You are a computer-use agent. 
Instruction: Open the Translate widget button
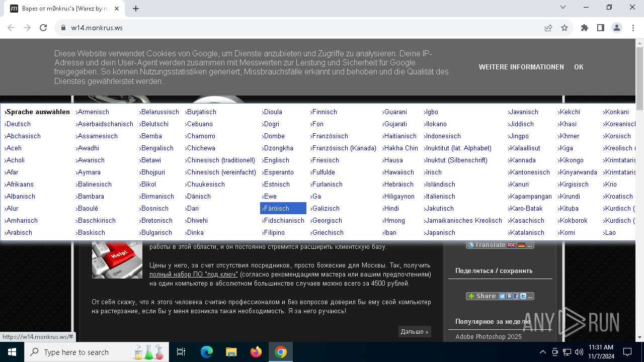coord(500,245)
